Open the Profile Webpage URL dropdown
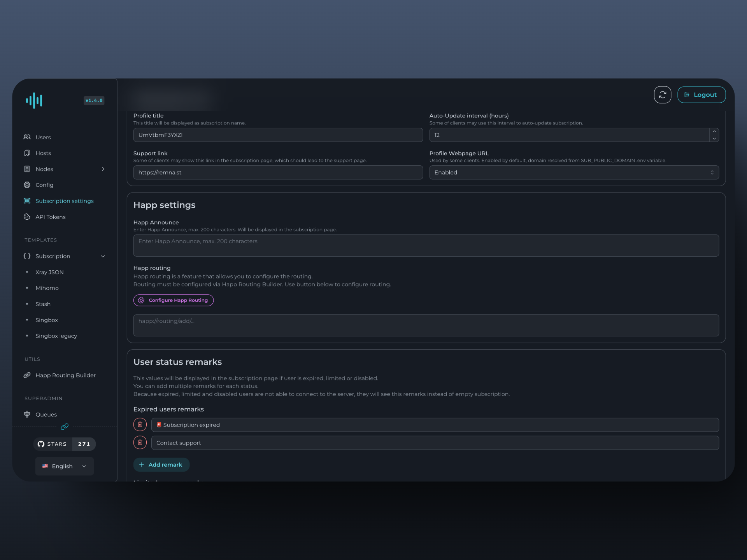Screen dimensions: 747x560 (574, 172)
